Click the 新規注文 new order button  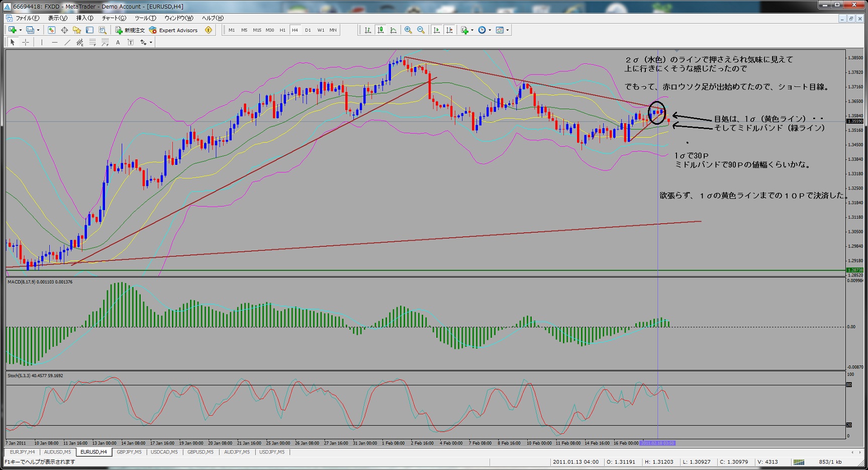(130, 30)
